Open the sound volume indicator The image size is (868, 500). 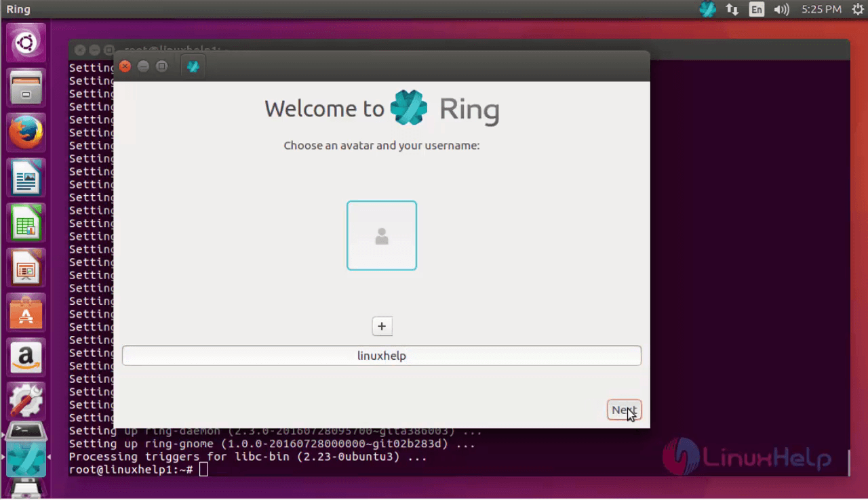pos(782,9)
